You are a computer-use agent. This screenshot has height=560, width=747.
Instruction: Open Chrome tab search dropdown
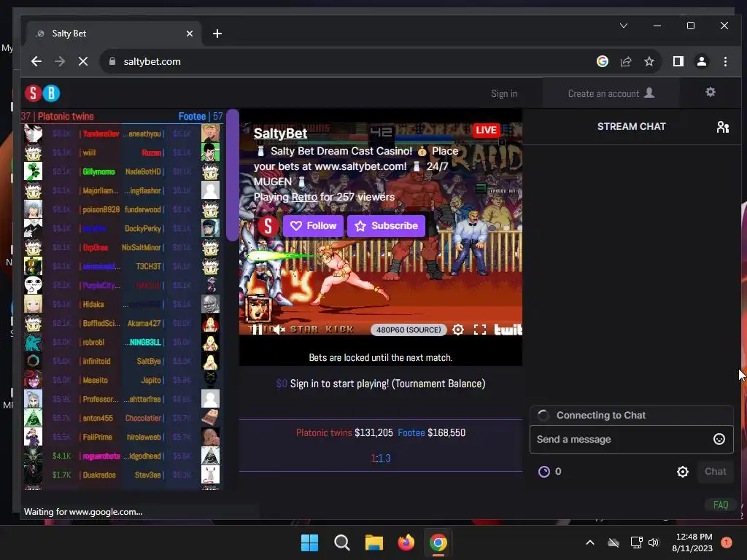(623, 26)
